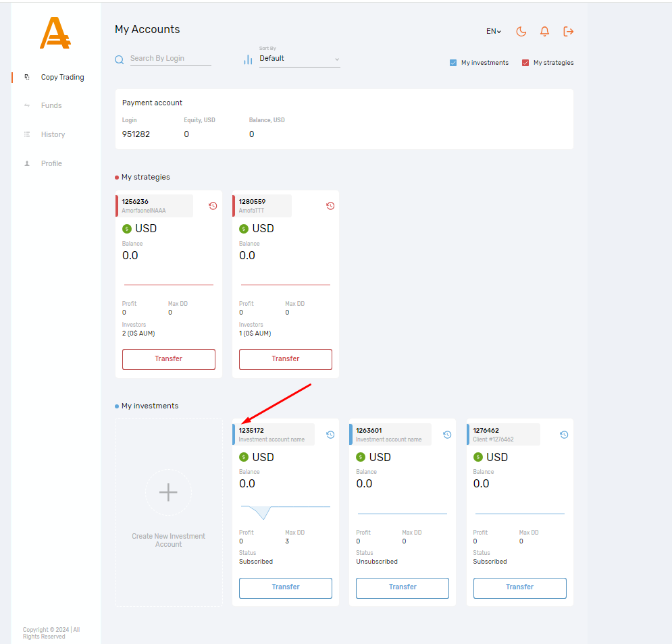The image size is (672, 644).
Task: Click Transfer for investment 1263601
Action: click(403, 587)
